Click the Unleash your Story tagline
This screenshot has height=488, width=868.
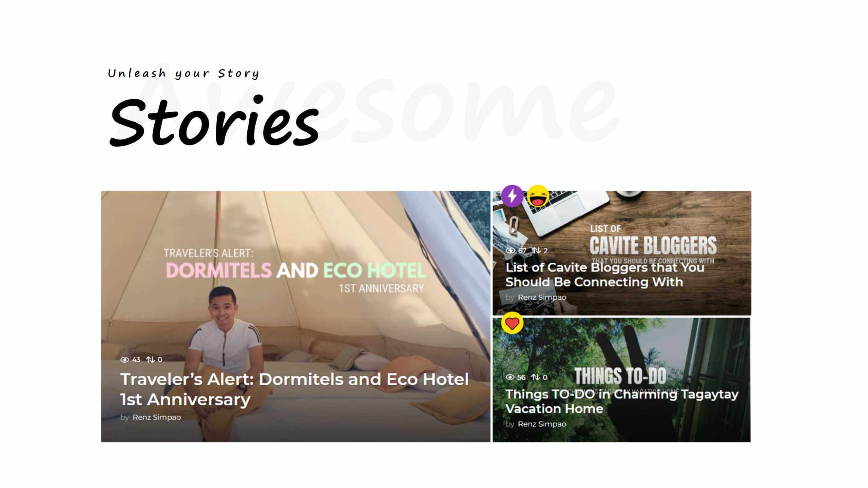click(184, 74)
